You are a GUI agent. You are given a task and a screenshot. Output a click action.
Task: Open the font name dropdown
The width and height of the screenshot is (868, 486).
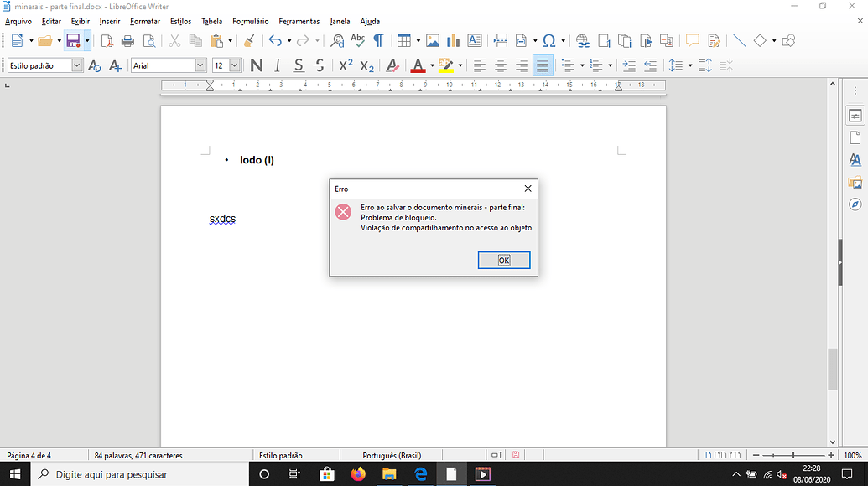(200, 65)
